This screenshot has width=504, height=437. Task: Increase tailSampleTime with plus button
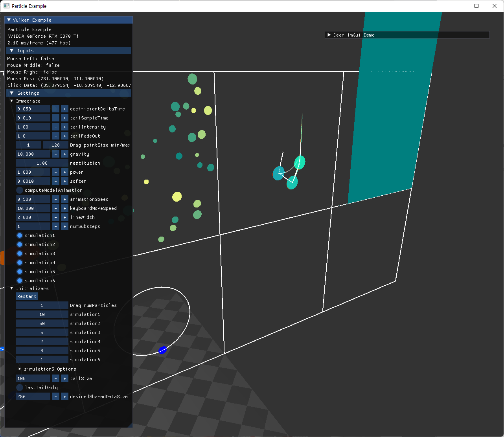pyautogui.click(x=64, y=118)
